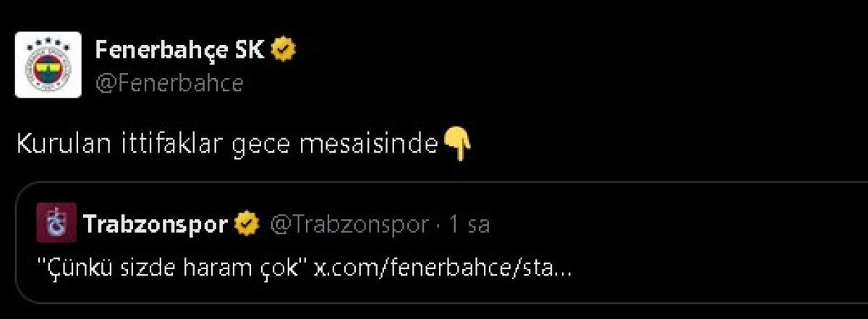Click the gold verified badge beside Fenerbahçe SK
Screen dimensions: 868x319
(x=284, y=51)
